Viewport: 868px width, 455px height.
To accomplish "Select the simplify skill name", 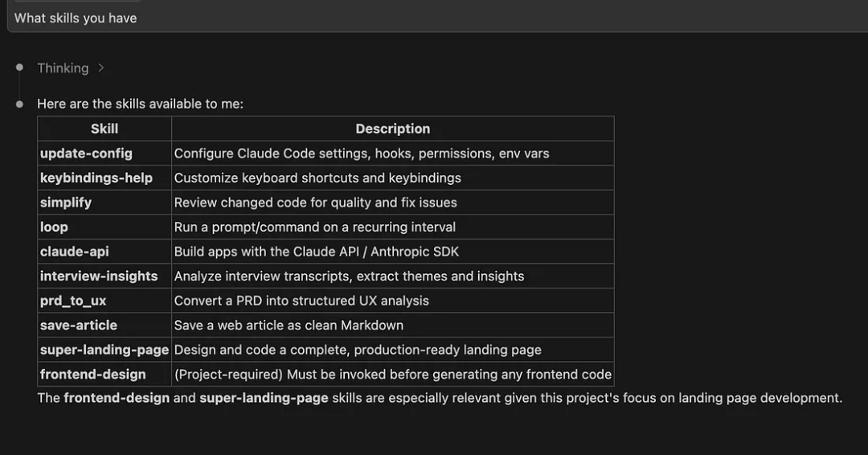I will (x=66, y=203).
